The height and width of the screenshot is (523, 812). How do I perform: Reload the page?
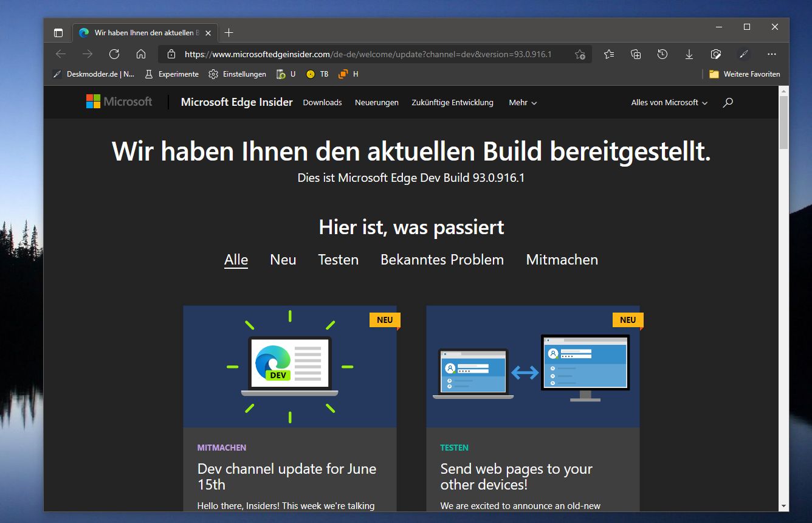click(114, 54)
